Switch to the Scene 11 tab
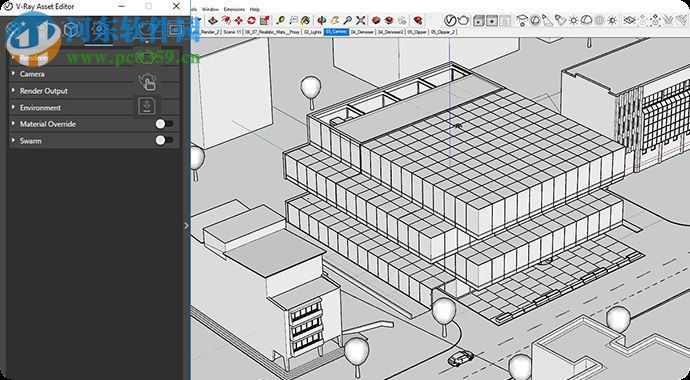 232,32
